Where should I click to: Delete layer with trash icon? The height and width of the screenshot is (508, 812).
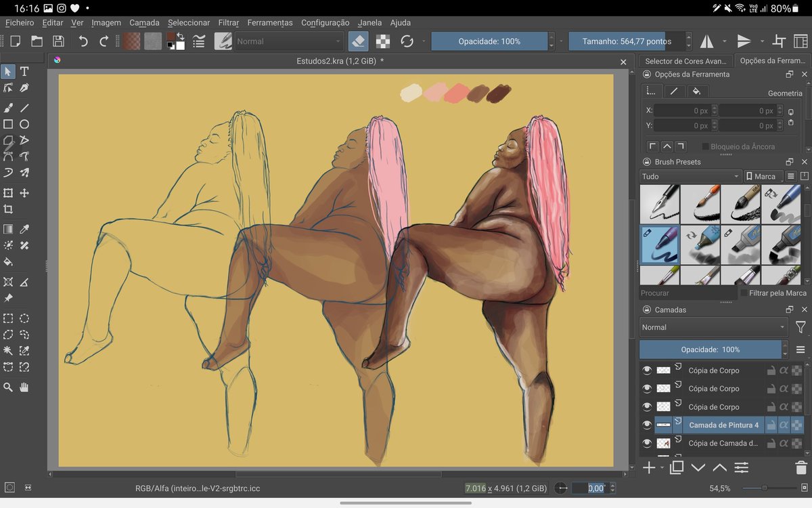click(x=800, y=467)
